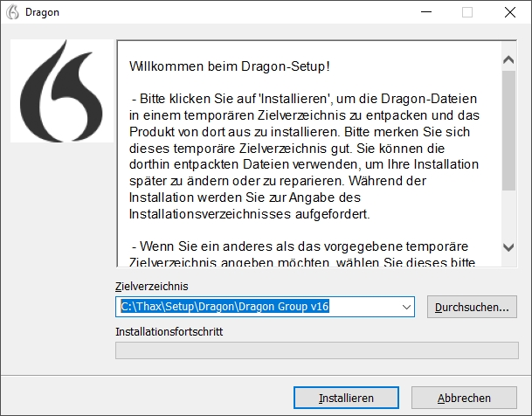Click the welcome text scroll-down arrow
The width and height of the screenshot is (532, 416).
pyautogui.click(x=508, y=247)
